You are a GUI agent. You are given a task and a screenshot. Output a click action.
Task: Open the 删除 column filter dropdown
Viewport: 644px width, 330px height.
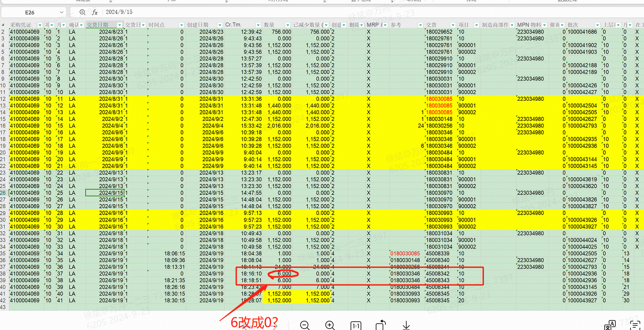click(x=361, y=25)
